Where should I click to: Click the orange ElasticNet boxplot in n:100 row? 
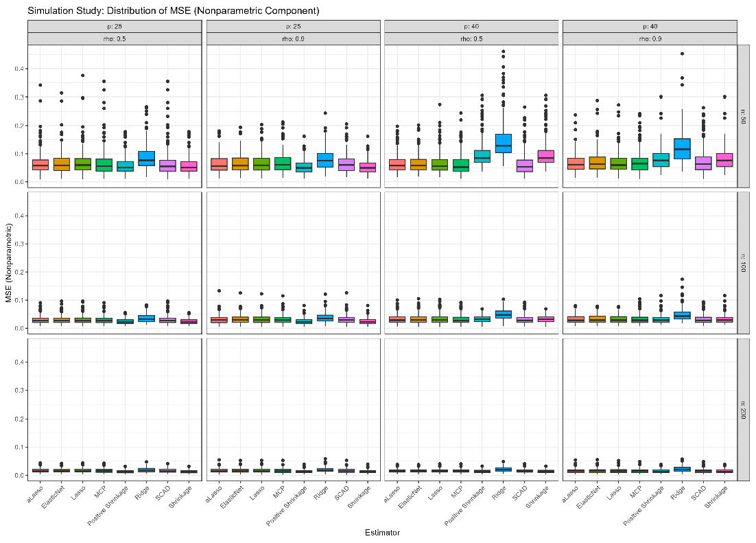[x=60, y=320]
